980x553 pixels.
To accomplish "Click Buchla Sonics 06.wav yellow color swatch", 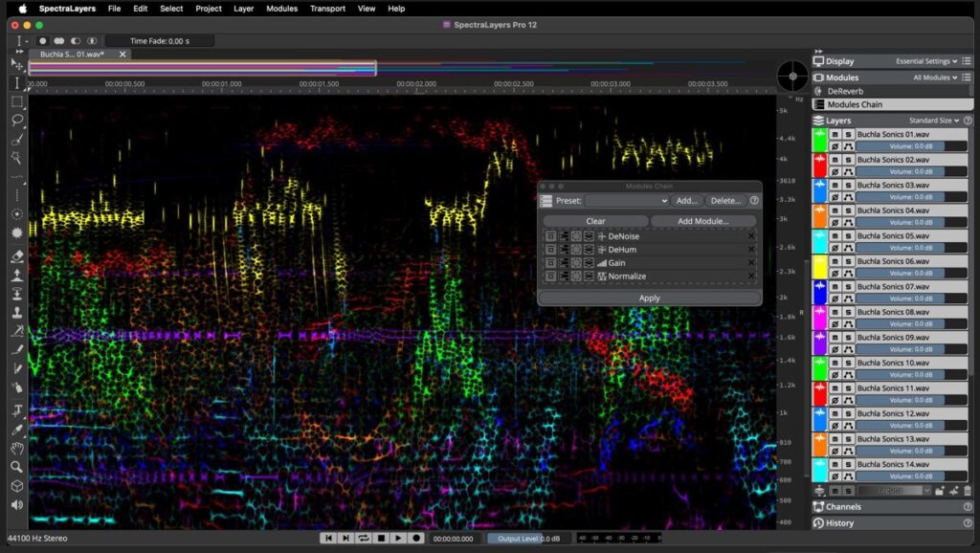I will point(819,267).
